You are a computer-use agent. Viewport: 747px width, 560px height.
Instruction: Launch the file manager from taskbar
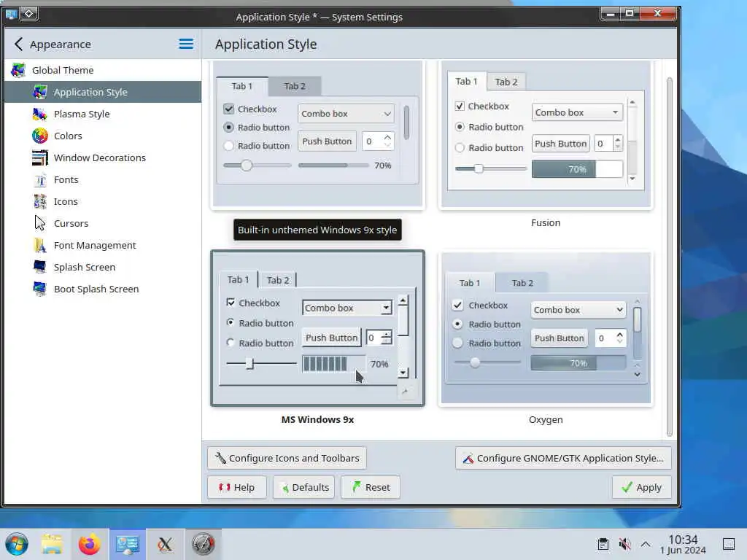pos(52,544)
